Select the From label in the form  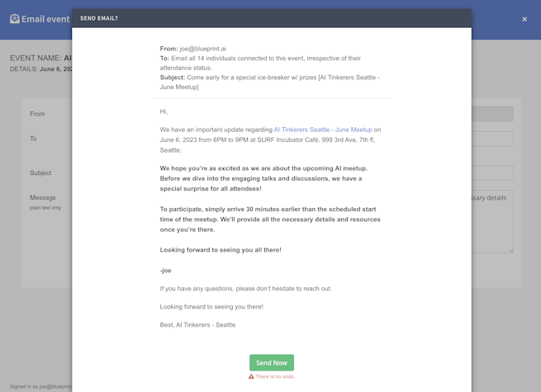[x=37, y=114]
